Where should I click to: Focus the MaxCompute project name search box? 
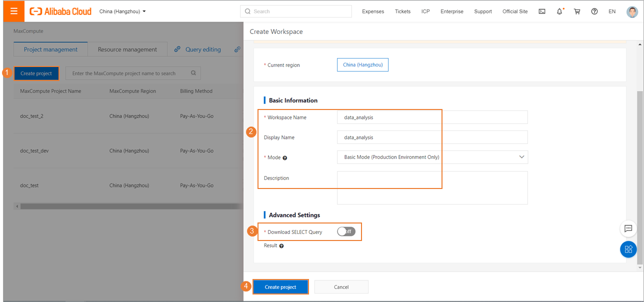point(133,73)
